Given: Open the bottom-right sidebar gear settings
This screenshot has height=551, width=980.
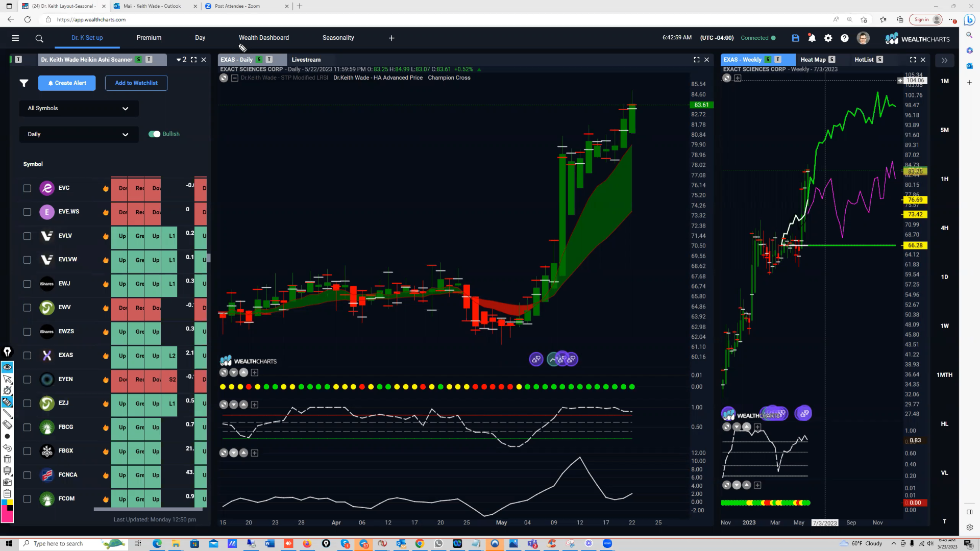Looking at the screenshot, I should click(969, 527).
